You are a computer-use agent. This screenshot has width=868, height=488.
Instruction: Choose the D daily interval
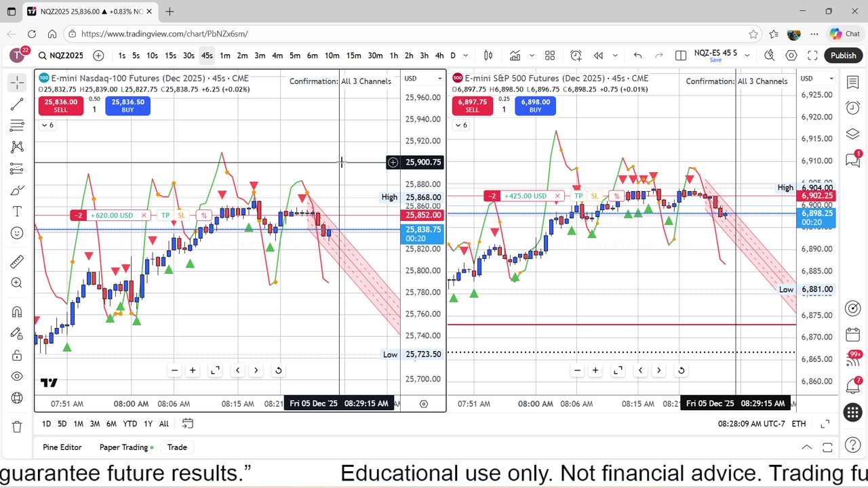click(453, 56)
